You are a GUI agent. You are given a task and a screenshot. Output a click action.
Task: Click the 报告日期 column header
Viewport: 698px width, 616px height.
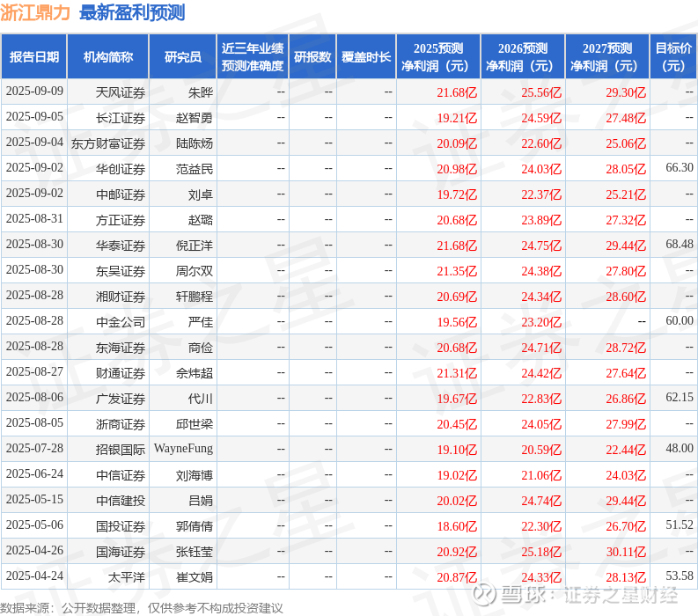pyautogui.click(x=33, y=56)
